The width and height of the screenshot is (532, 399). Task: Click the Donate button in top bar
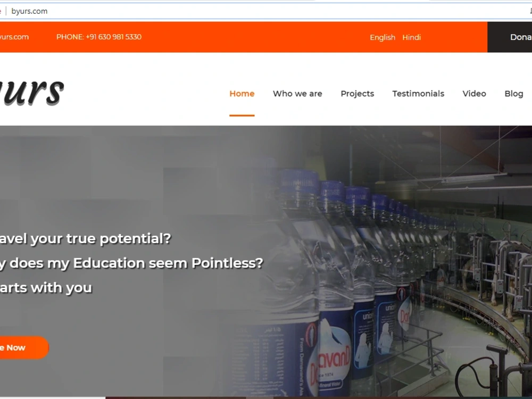(510, 37)
